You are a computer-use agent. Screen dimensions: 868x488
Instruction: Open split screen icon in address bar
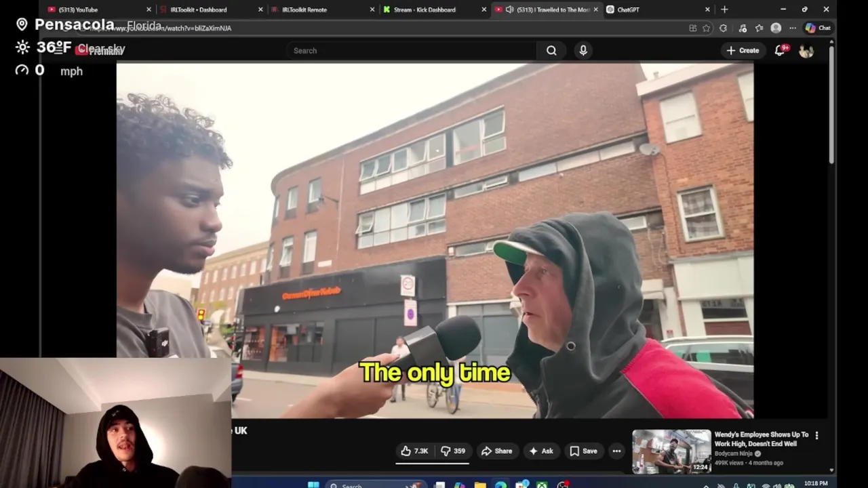(692, 28)
